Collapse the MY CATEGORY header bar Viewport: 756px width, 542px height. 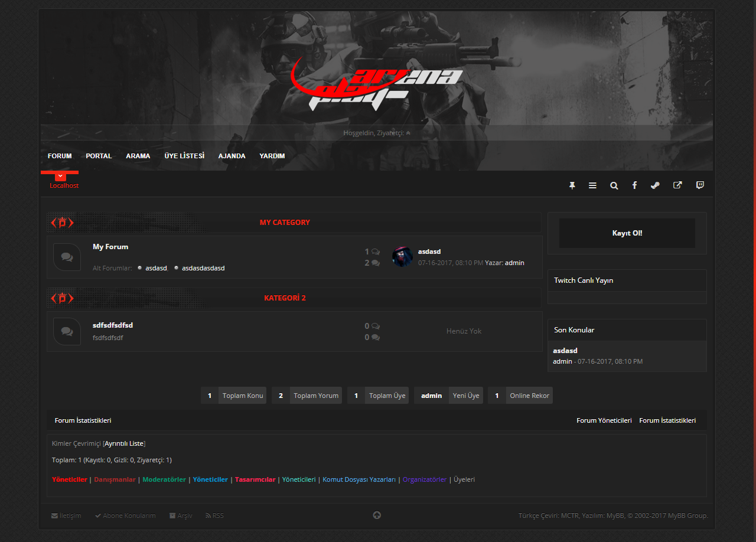pos(285,223)
